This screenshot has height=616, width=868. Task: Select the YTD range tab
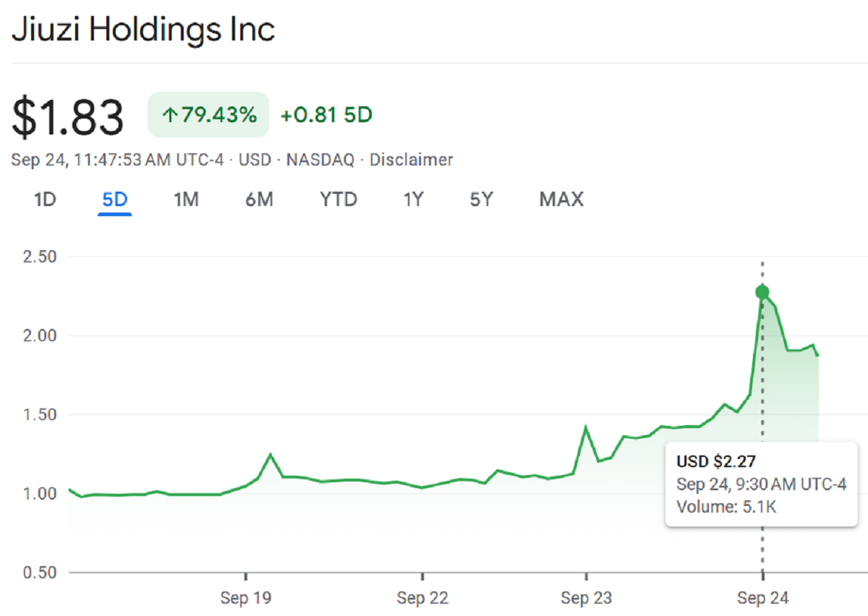339,200
